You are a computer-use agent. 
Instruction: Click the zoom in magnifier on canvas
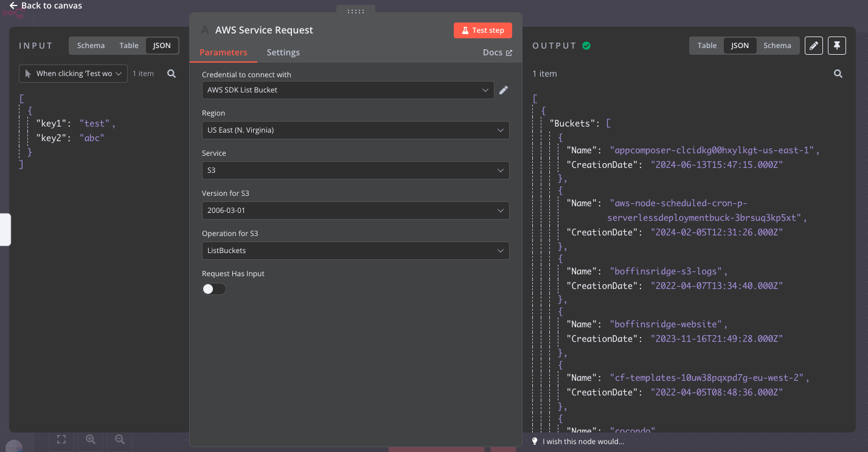(x=91, y=439)
